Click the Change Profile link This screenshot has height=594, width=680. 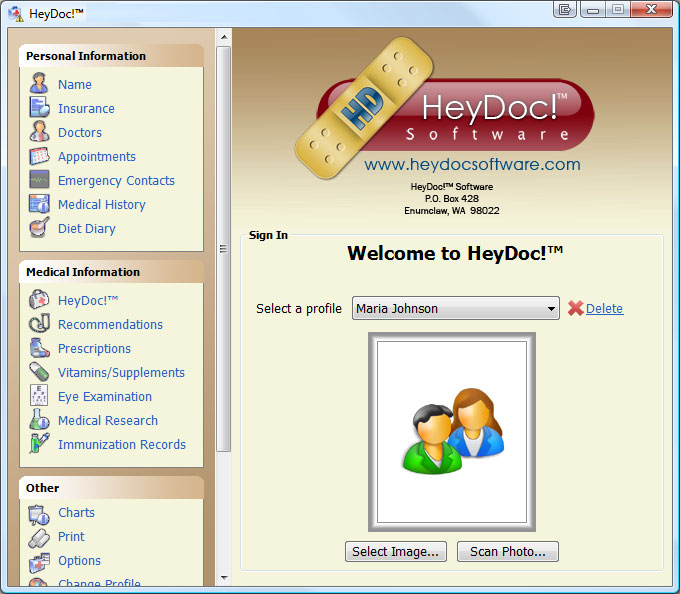[x=99, y=582]
